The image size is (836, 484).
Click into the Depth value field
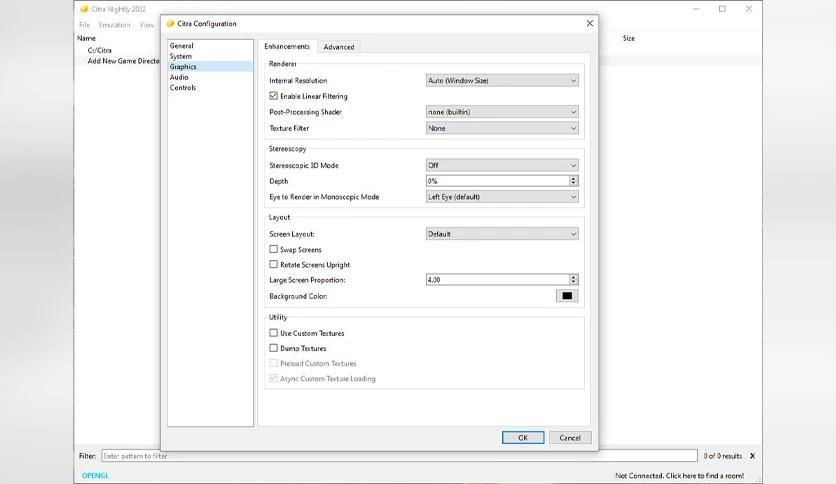[x=497, y=181]
